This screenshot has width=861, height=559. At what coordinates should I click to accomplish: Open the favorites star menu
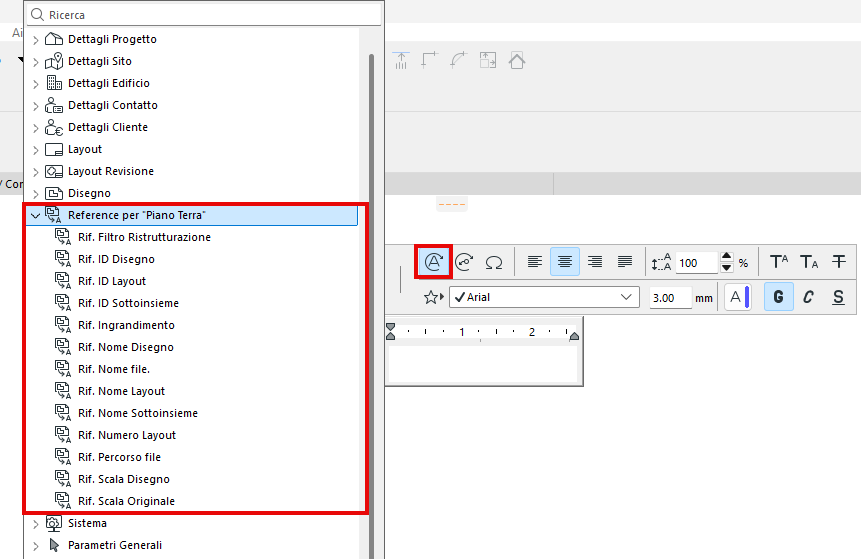click(x=433, y=298)
